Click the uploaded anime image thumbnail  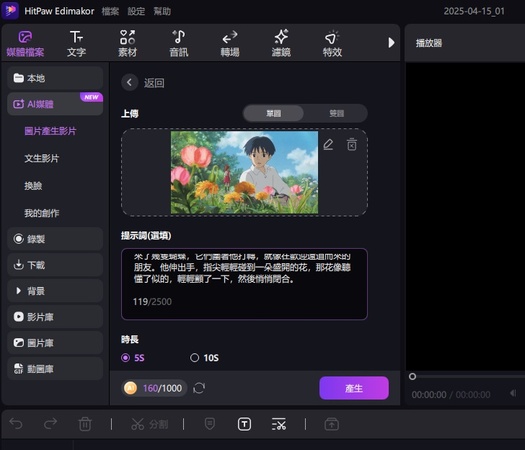pos(244,172)
